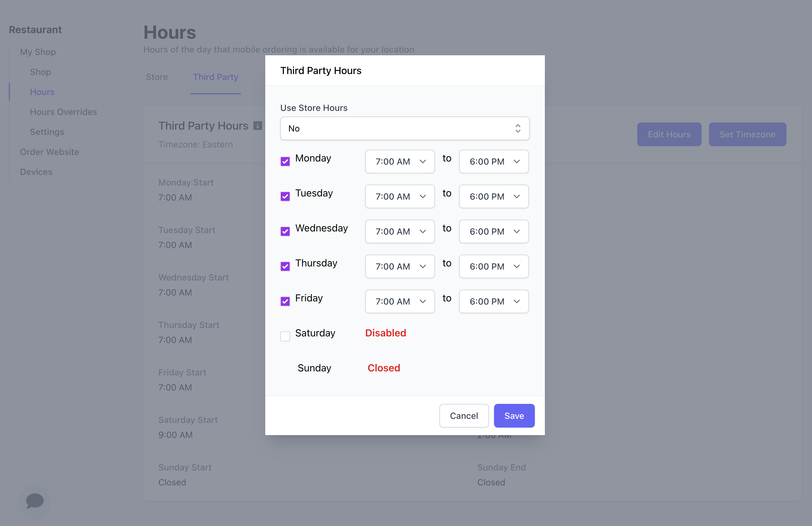Select Hours in the sidebar
The height and width of the screenshot is (526, 812).
coord(42,92)
